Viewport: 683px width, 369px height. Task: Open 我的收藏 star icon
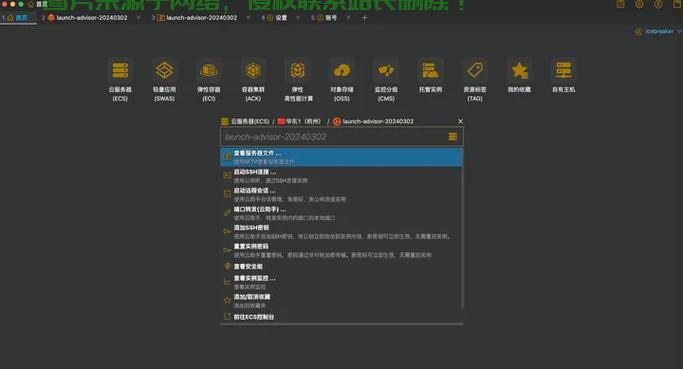(519, 70)
